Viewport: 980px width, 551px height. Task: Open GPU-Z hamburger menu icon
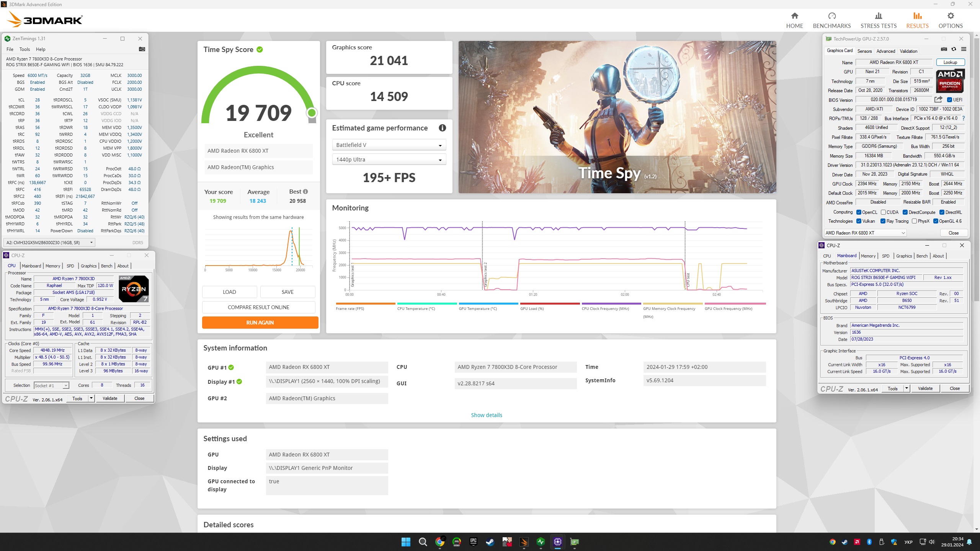tap(964, 49)
